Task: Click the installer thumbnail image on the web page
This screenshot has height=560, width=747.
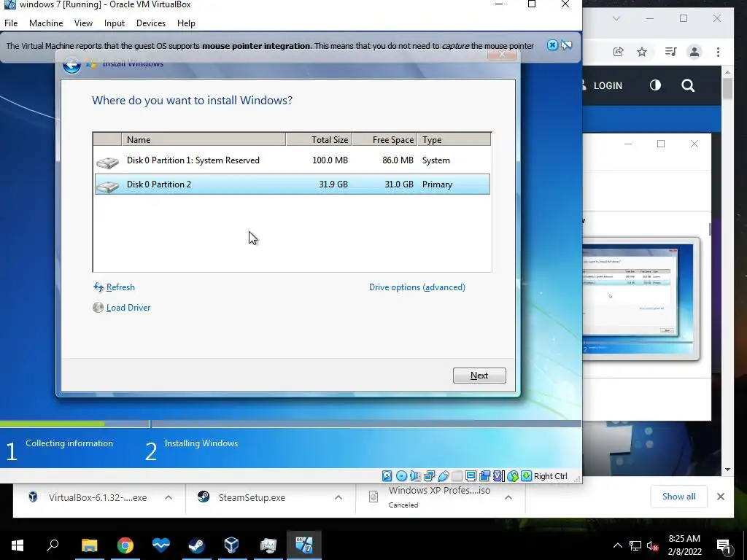Action: [x=640, y=298]
